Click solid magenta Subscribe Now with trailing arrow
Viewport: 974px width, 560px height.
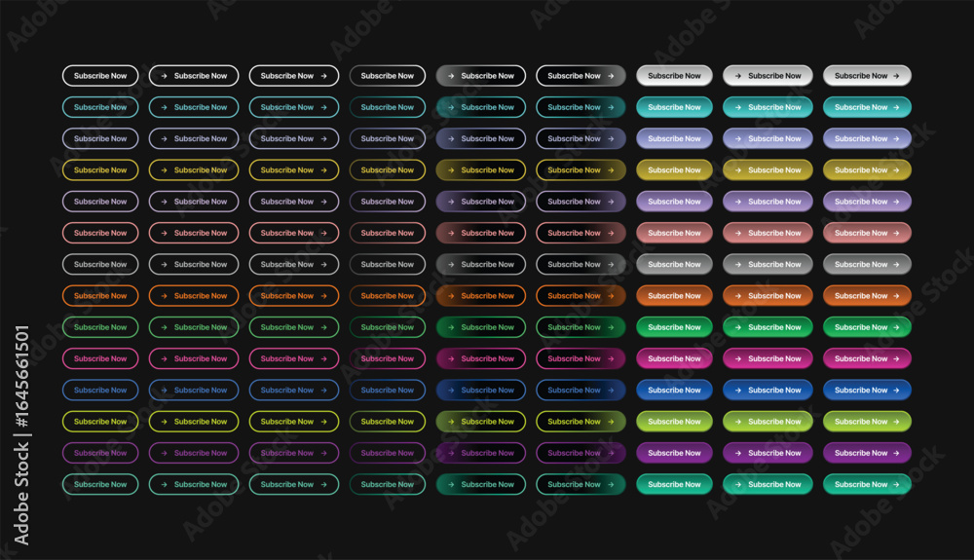click(867, 358)
